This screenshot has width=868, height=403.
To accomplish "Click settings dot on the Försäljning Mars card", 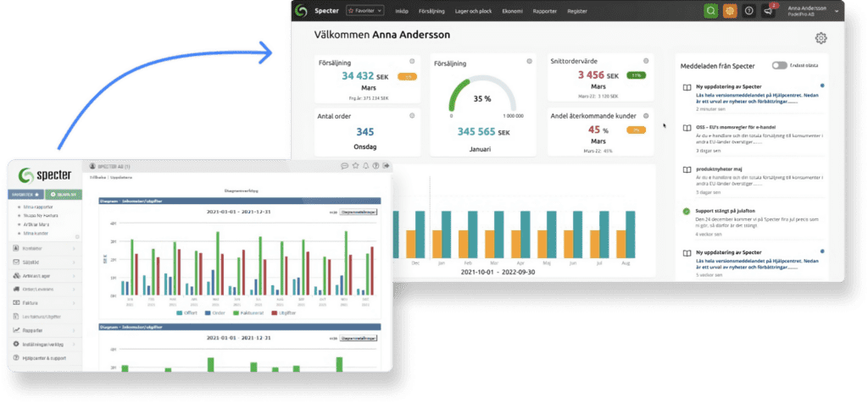I will pos(412,61).
